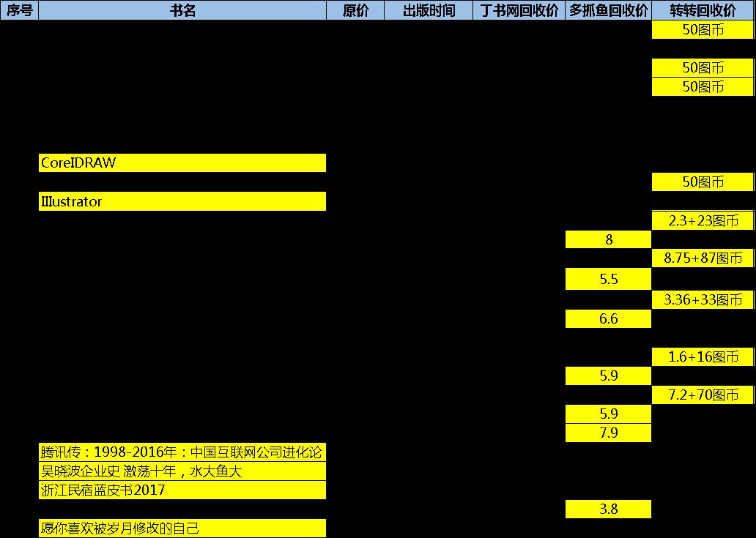Select the 2.3+23图币 price cell
Viewport: 756px width, 538px height.
pyautogui.click(x=703, y=220)
